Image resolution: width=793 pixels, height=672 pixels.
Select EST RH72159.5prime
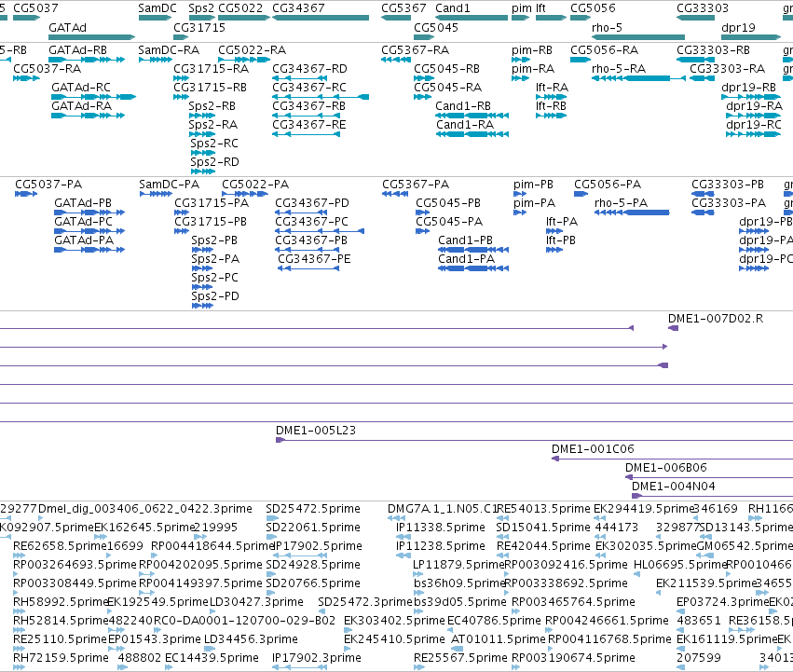61,658
